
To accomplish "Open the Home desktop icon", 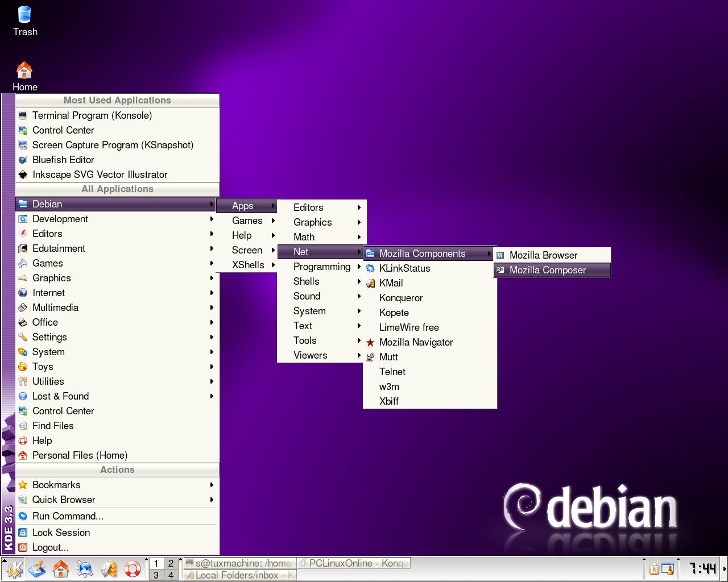I will coord(24,77).
